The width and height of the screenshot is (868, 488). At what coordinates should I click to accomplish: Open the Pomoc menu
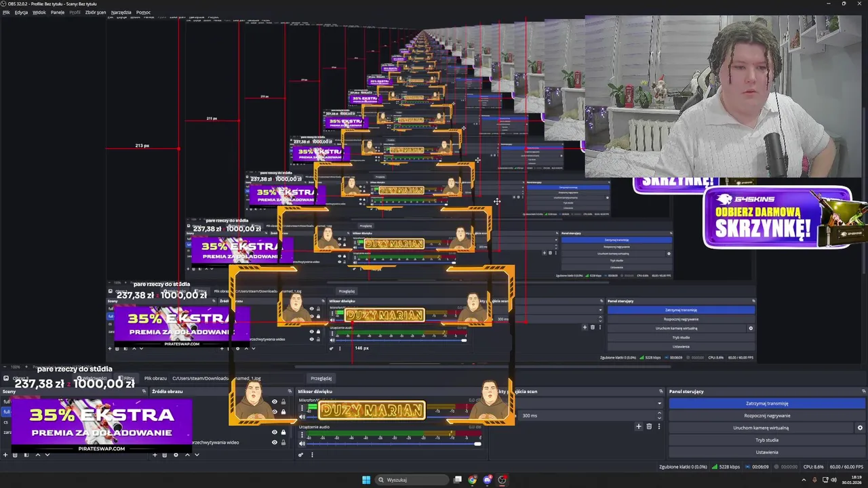click(x=143, y=12)
